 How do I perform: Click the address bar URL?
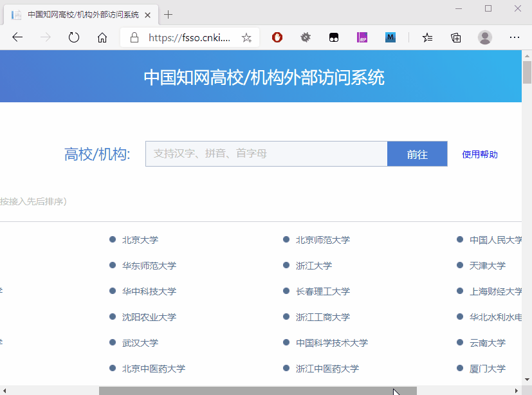pyautogui.click(x=189, y=38)
